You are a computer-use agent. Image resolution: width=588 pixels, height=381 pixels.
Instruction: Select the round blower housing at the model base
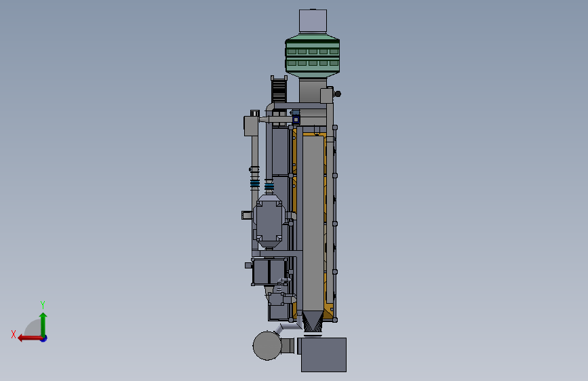267,346
